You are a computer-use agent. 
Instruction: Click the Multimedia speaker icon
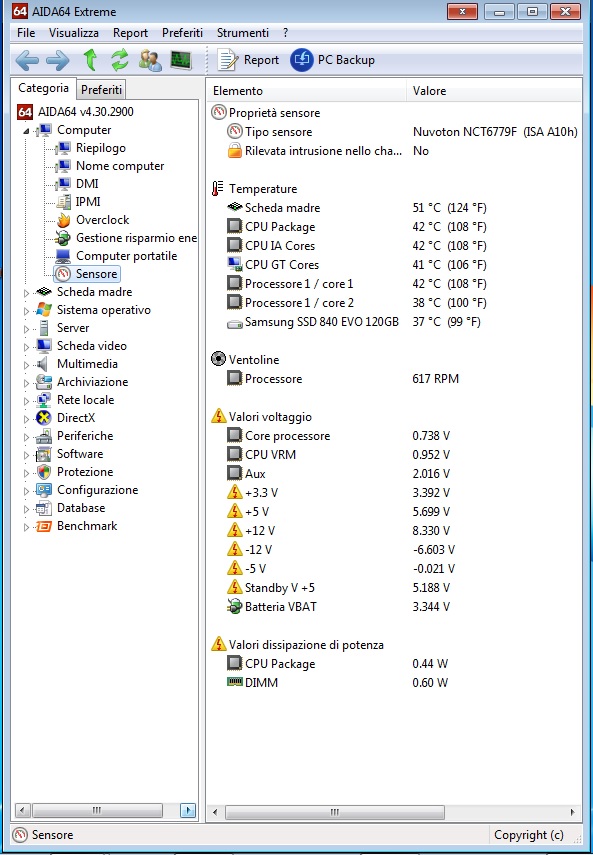click(44, 364)
